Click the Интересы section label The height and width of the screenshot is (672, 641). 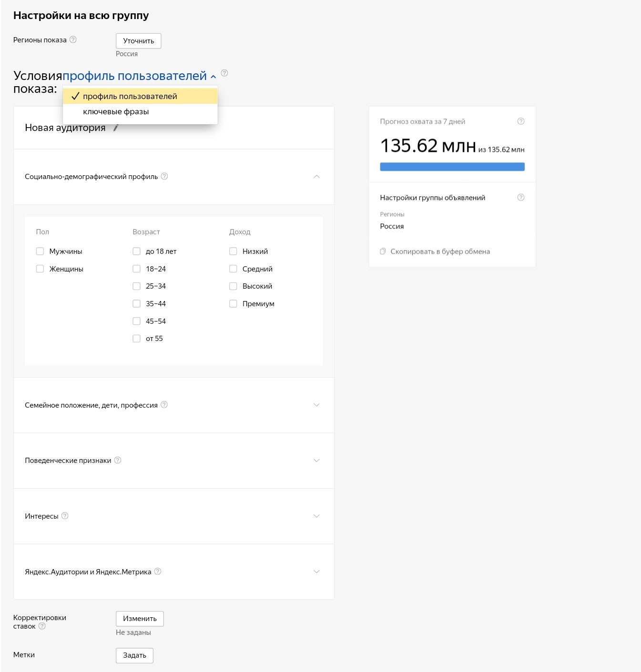tap(41, 516)
